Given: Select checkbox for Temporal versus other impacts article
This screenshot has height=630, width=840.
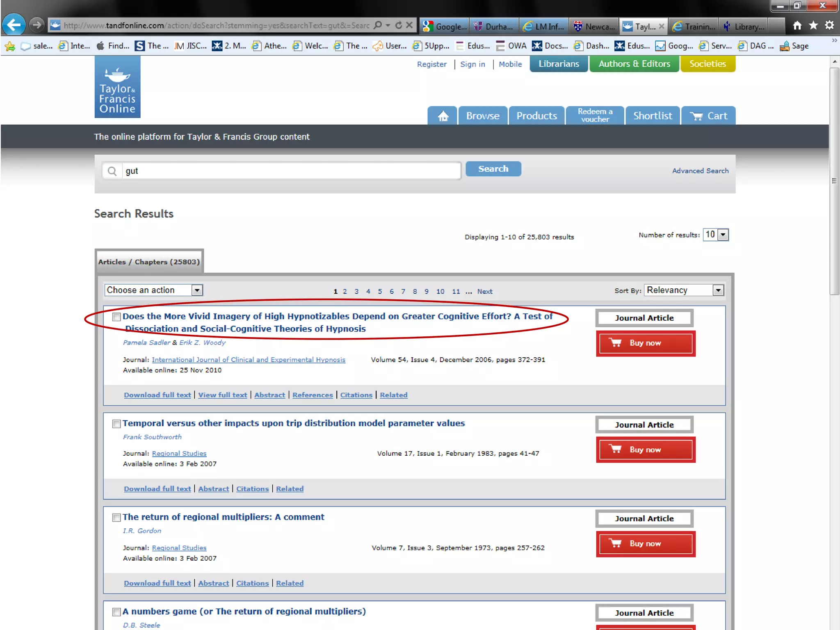Looking at the screenshot, I should pyautogui.click(x=116, y=424).
